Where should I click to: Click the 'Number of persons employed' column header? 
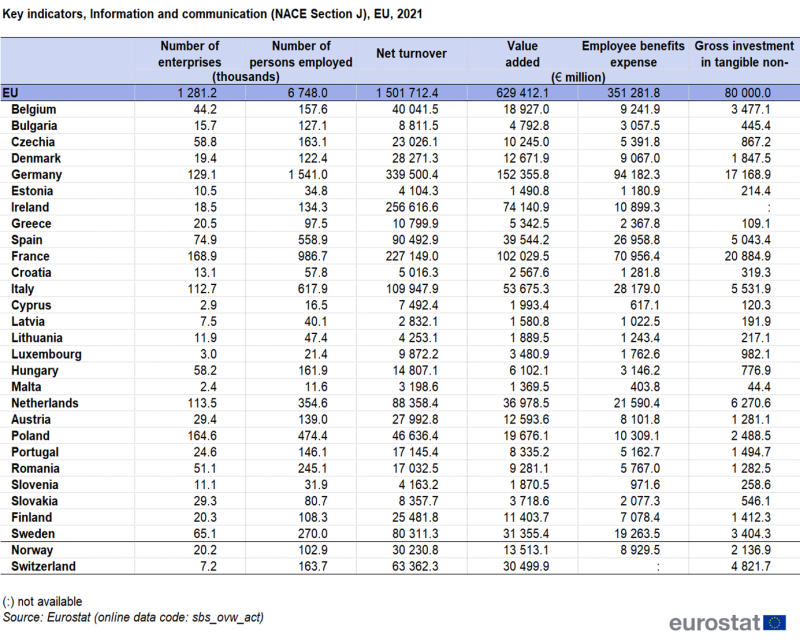point(301,54)
